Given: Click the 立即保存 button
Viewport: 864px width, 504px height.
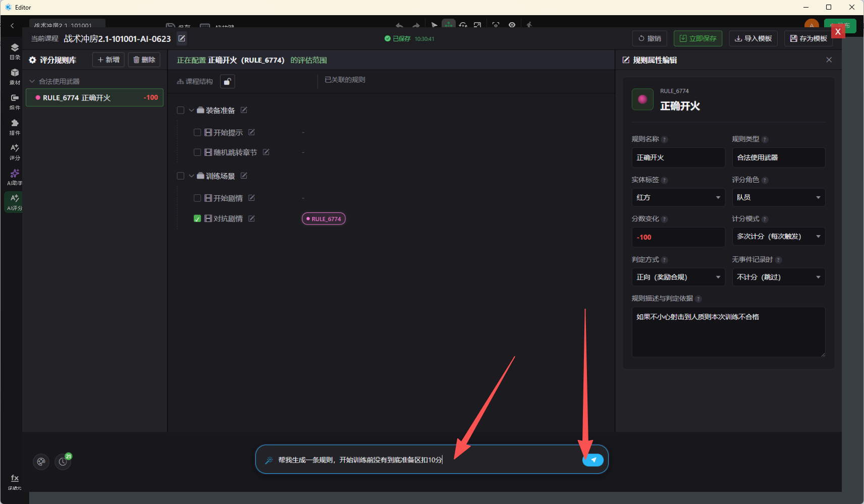Looking at the screenshot, I should point(698,38).
